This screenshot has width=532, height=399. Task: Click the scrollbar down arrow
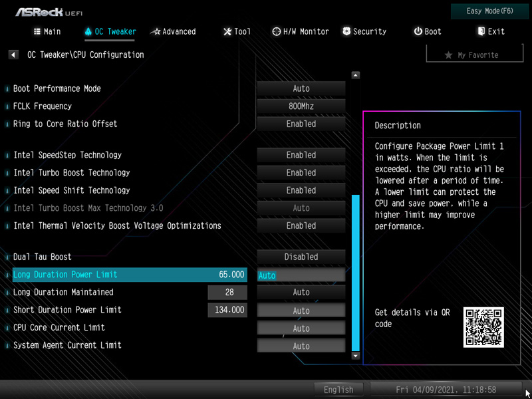pos(355,356)
